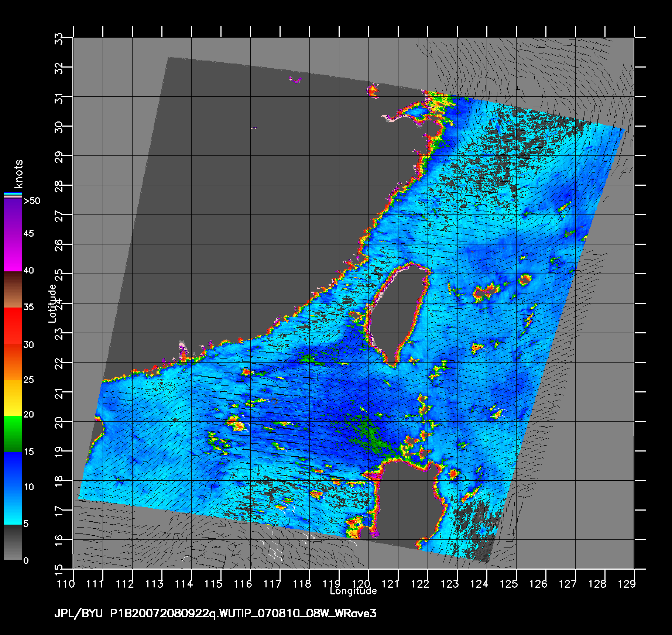Click the brown 35–40 knot color band

pyautogui.click(x=13, y=289)
